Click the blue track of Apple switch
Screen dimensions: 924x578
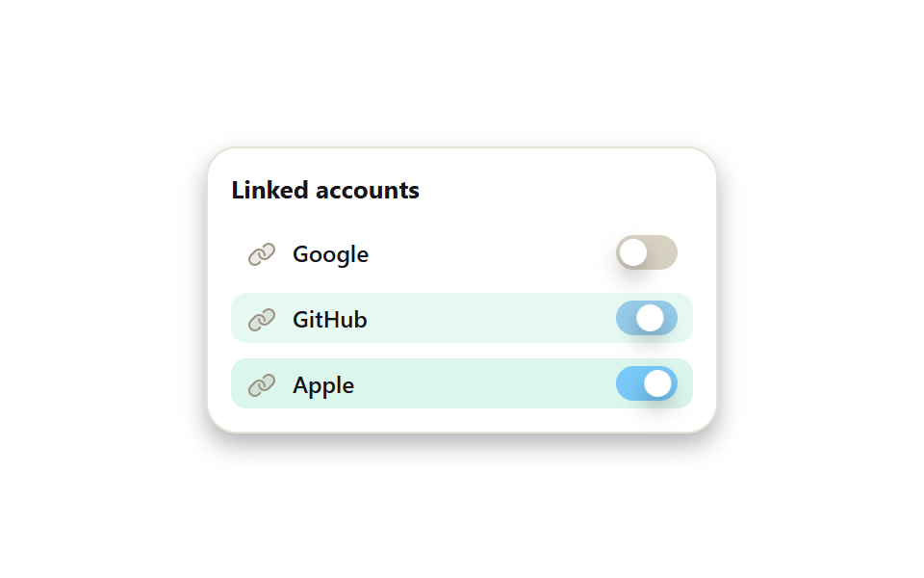pyautogui.click(x=629, y=384)
